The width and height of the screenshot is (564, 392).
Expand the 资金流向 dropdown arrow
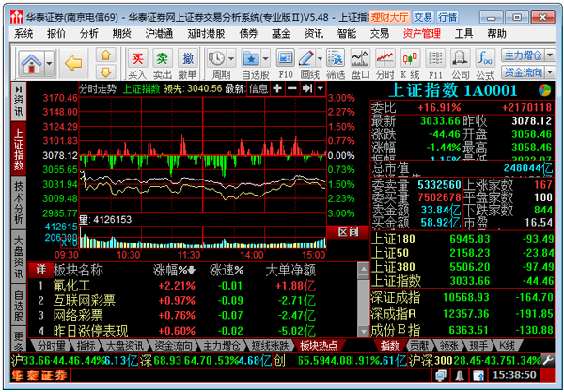coord(550,72)
